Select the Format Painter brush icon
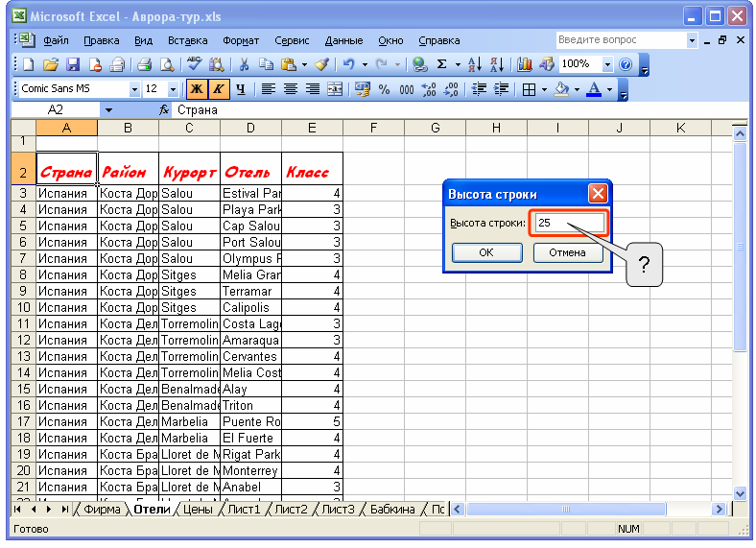The height and width of the screenshot is (548, 756). coord(321,64)
